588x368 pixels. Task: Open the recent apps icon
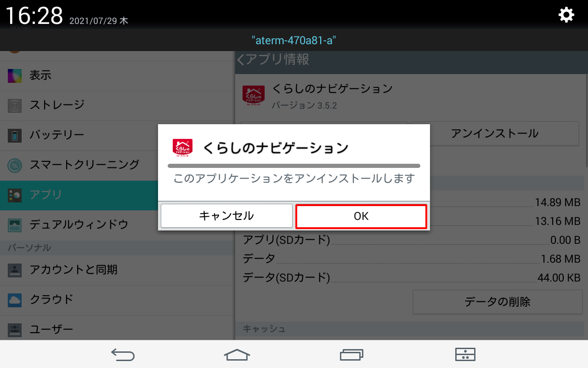coord(351,354)
